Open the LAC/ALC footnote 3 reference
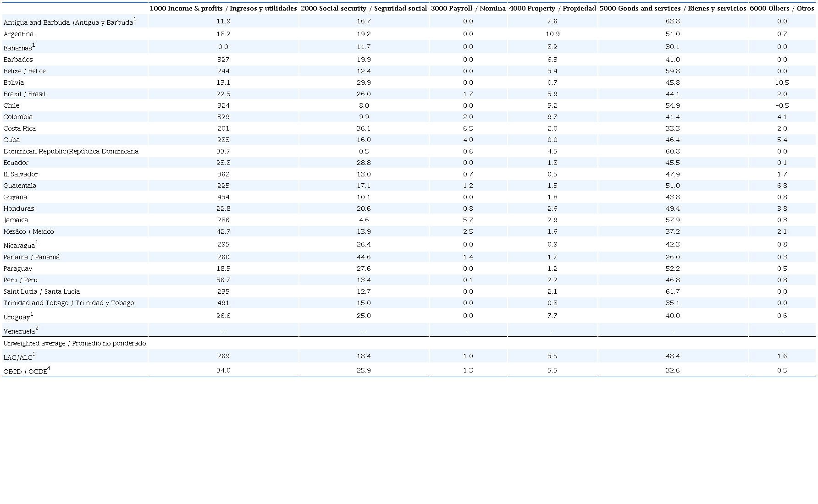The width and height of the screenshot is (818, 504). coord(34,354)
